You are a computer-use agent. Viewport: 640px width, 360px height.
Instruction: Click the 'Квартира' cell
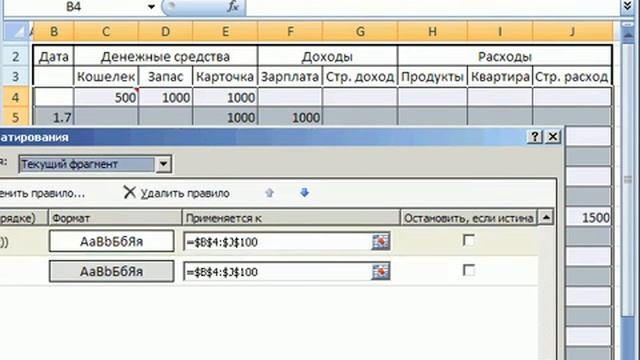click(x=500, y=76)
